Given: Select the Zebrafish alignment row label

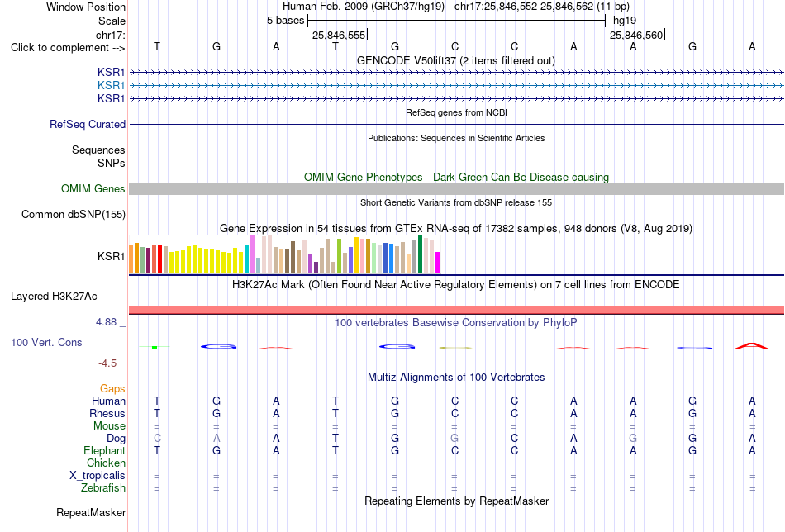Looking at the screenshot, I should click(103, 487).
